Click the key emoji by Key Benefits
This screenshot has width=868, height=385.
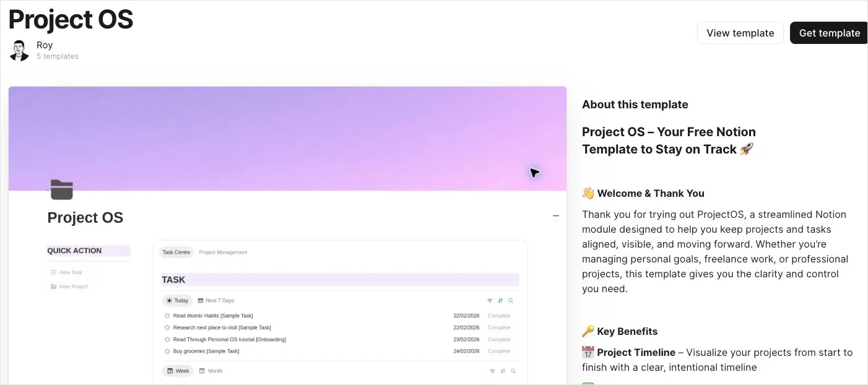(x=588, y=331)
